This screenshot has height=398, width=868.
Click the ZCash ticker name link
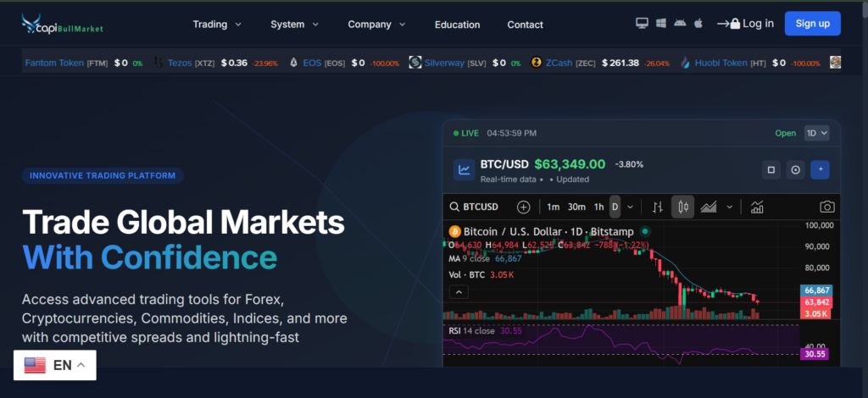tap(559, 63)
